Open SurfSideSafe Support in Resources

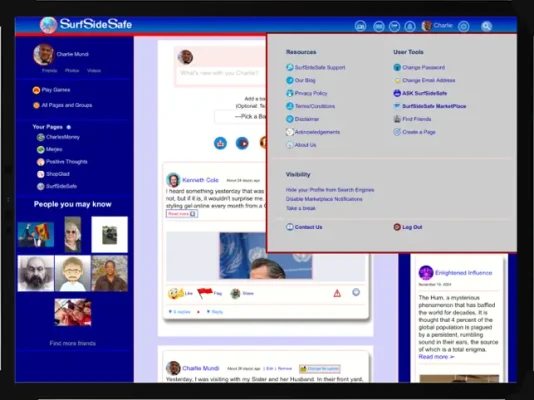click(x=316, y=67)
